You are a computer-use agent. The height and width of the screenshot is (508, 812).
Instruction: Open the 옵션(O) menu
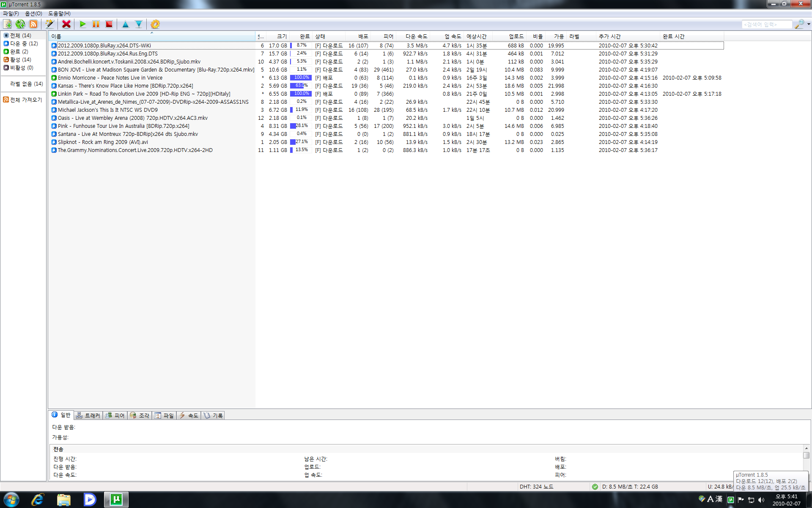pyautogui.click(x=33, y=14)
